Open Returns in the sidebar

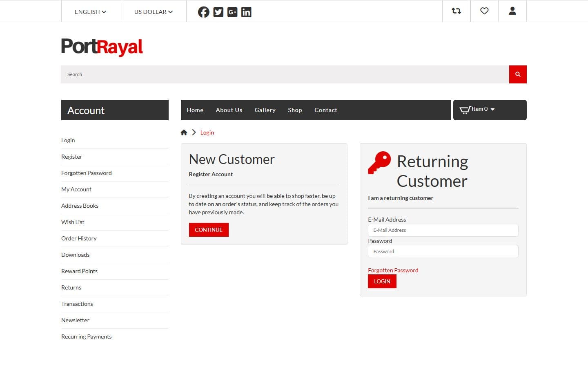click(x=71, y=287)
